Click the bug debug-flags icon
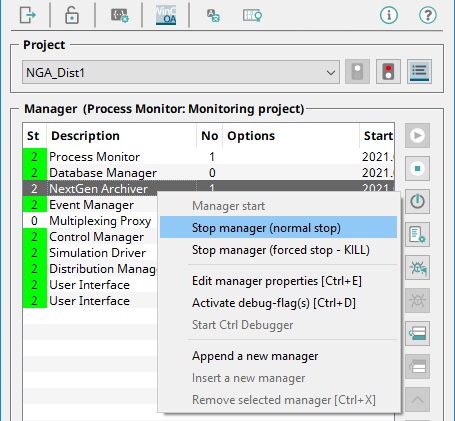 417,268
